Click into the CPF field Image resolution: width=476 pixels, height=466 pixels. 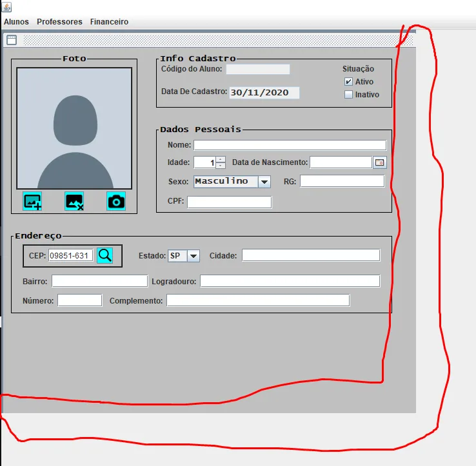[229, 202]
